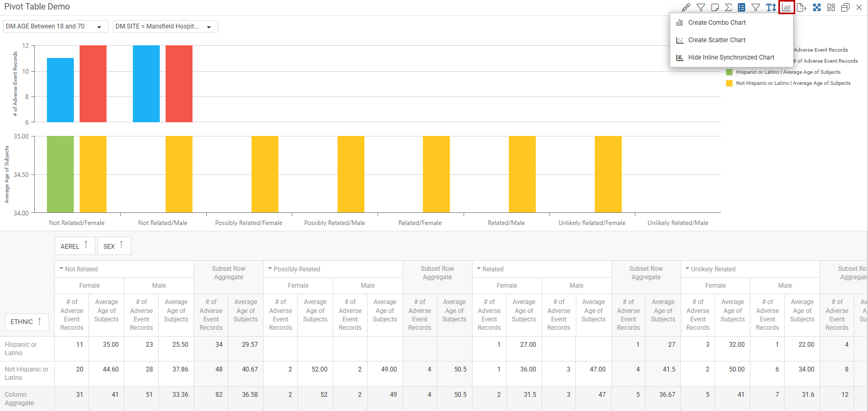Open the DM.AGE Between 18 and 70 dropdown
The height and width of the screenshot is (411, 868).
(x=56, y=26)
